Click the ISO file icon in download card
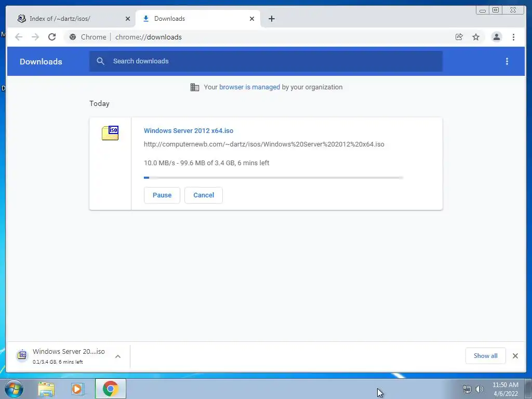 click(x=110, y=132)
